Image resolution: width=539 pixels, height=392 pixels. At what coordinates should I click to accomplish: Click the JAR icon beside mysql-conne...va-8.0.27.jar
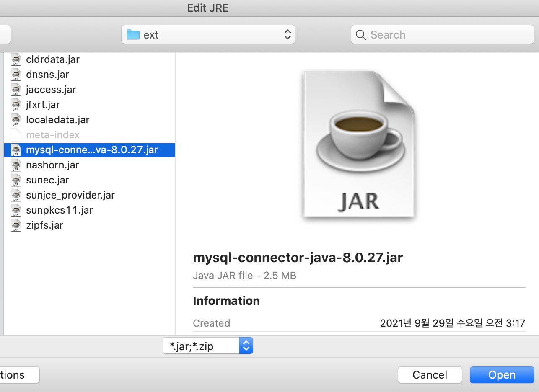click(16, 150)
